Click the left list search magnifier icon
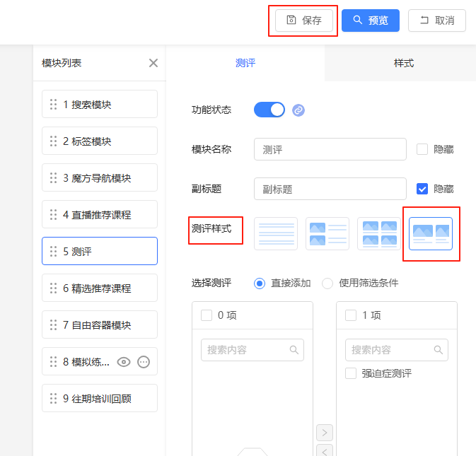Screen dimensions: 476x456 click(294, 350)
